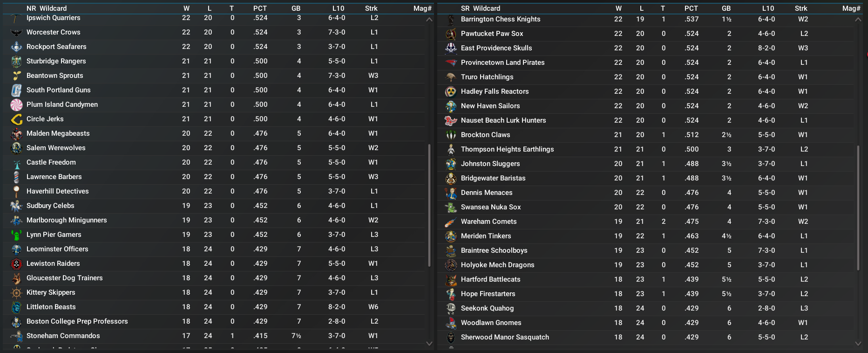Click the Hadley Falls Reactors radiation logo
The image size is (868, 353).
pos(451,92)
